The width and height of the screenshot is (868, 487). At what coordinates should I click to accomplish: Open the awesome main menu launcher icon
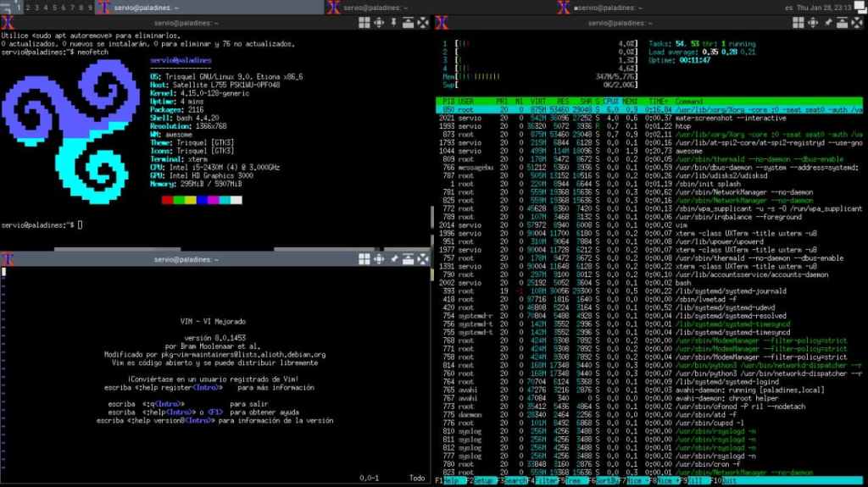[x=7, y=7]
